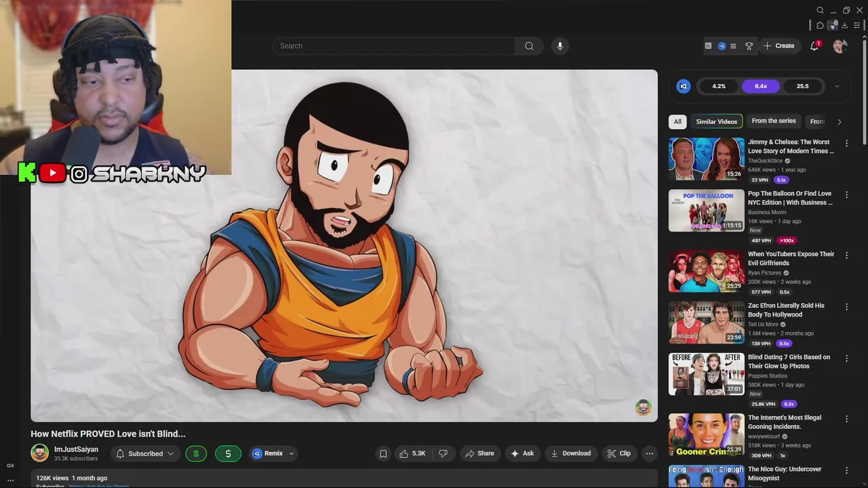
Task: Click the '25.8K VPH' value on Blind Dating
Action: (763, 404)
